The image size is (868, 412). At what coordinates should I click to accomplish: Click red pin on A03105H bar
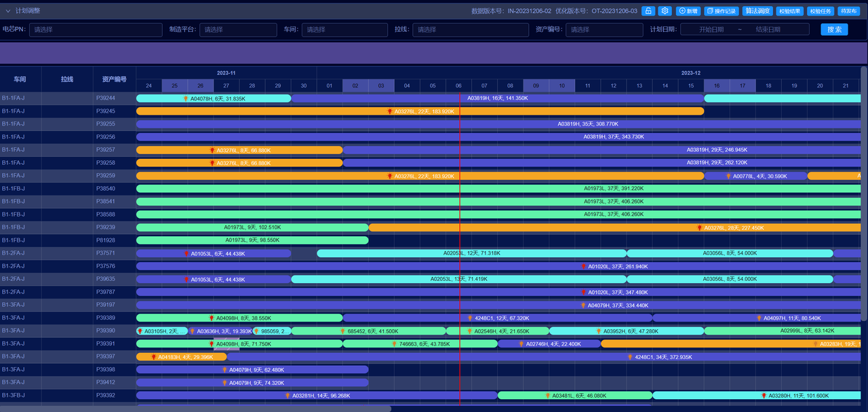pos(140,331)
